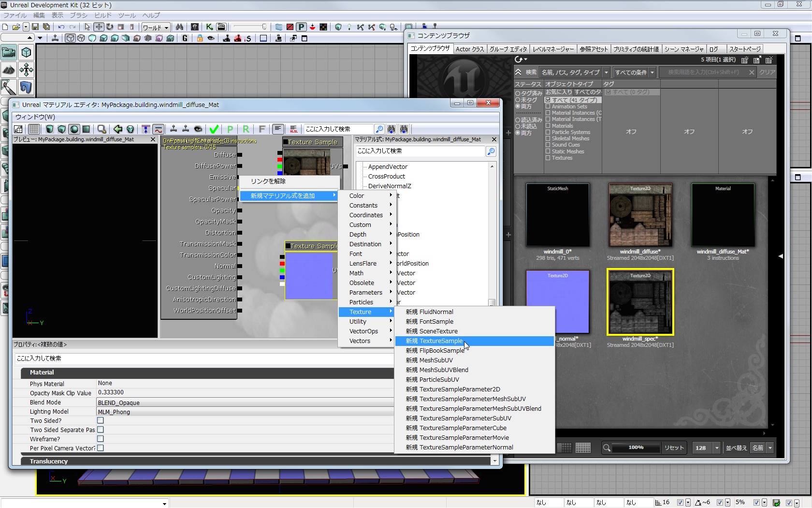Viewport: 812px width, 508px height.
Task: Click the クリア search clear button
Action: 767,73
